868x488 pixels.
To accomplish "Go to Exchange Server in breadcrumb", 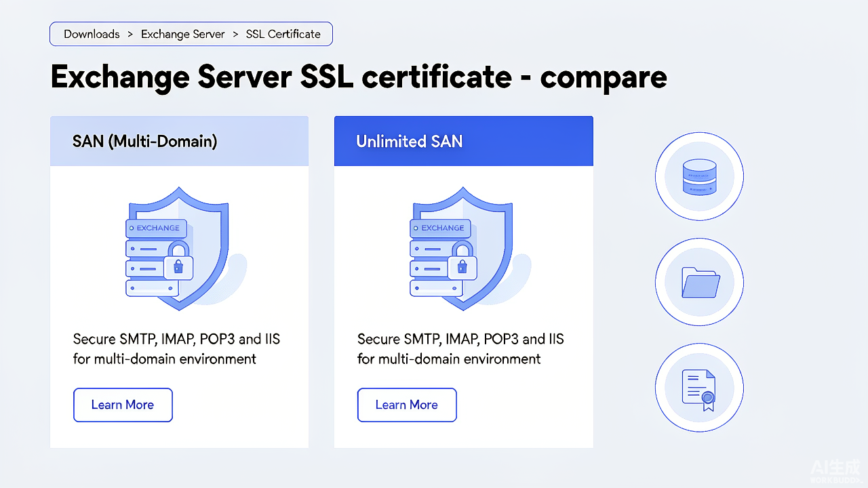I will pyautogui.click(x=183, y=34).
